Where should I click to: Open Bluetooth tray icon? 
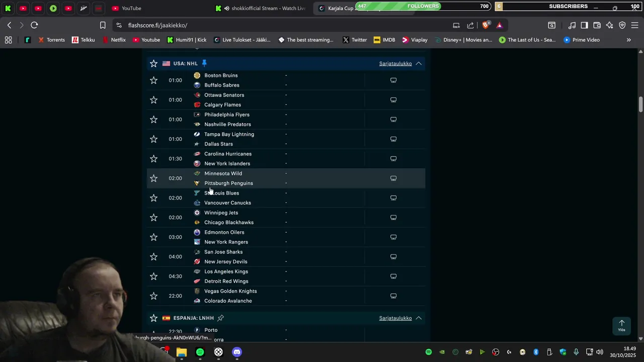(536, 352)
